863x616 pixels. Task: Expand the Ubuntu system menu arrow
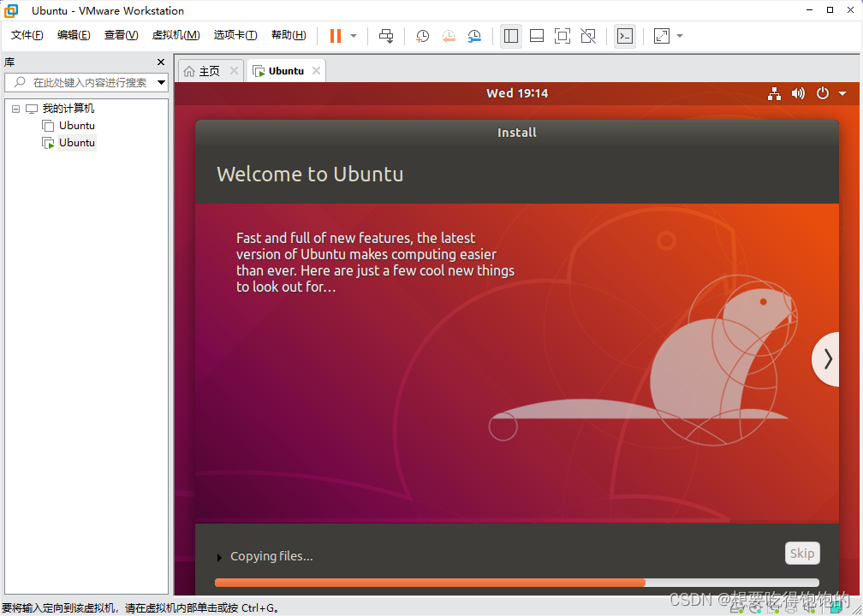pos(842,93)
